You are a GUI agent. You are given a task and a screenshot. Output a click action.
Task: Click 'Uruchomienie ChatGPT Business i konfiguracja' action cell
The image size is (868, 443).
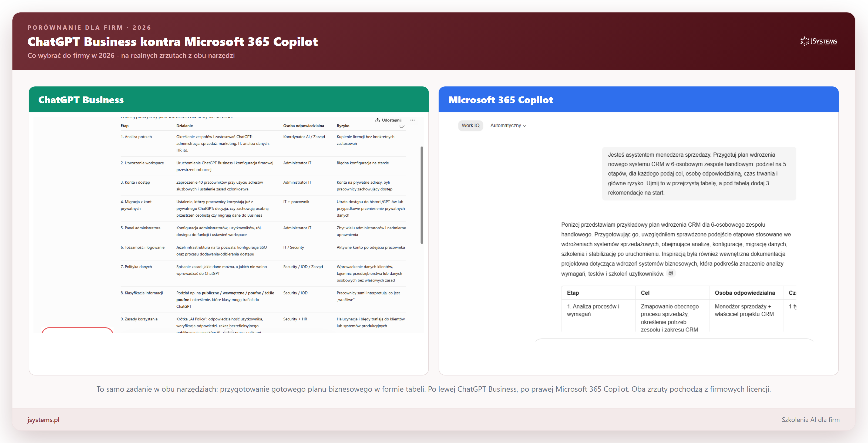(225, 166)
